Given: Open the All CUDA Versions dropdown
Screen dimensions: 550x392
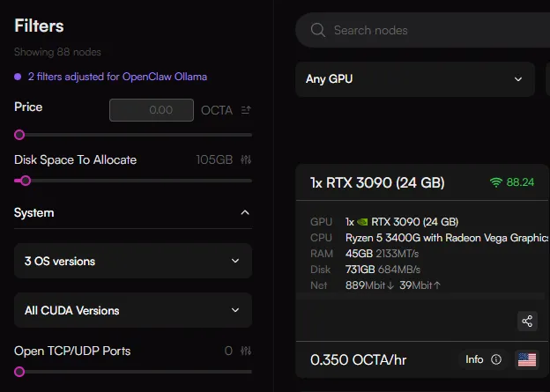Looking at the screenshot, I should tap(133, 310).
